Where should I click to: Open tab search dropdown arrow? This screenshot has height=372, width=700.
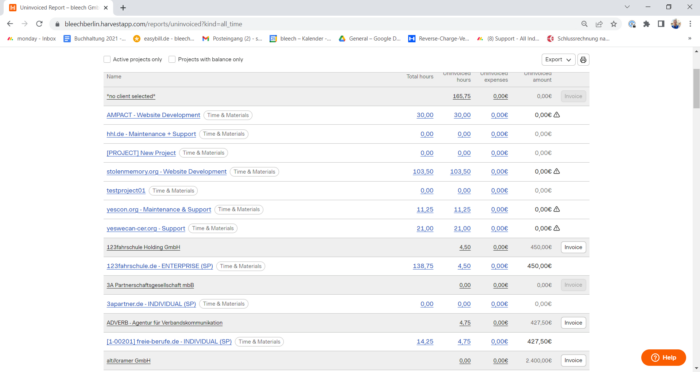point(627,7)
